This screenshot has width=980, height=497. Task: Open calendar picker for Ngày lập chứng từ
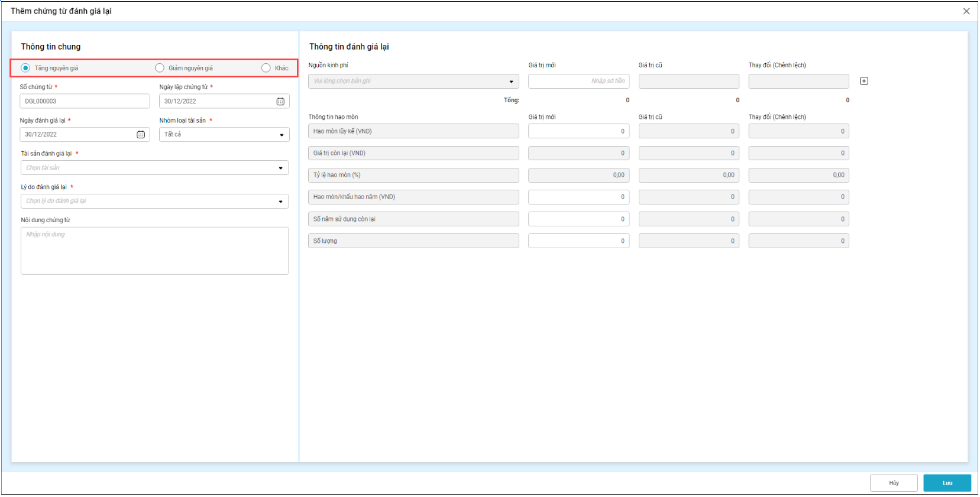pos(280,102)
